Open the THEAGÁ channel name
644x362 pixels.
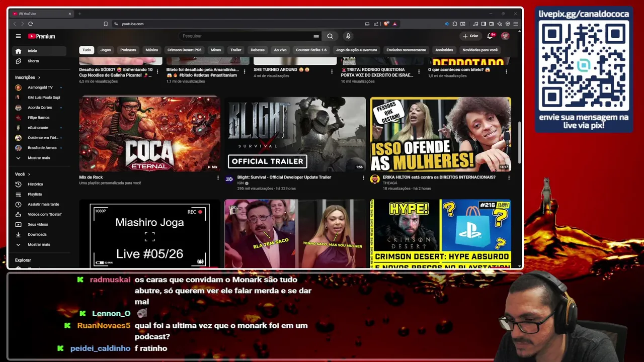click(x=390, y=183)
